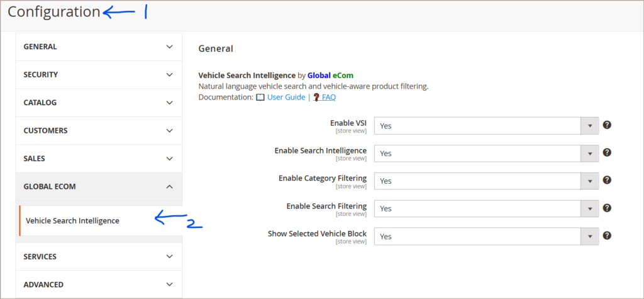644x299 pixels.
Task: Click the red FAQ question mark icon
Action: (316, 98)
